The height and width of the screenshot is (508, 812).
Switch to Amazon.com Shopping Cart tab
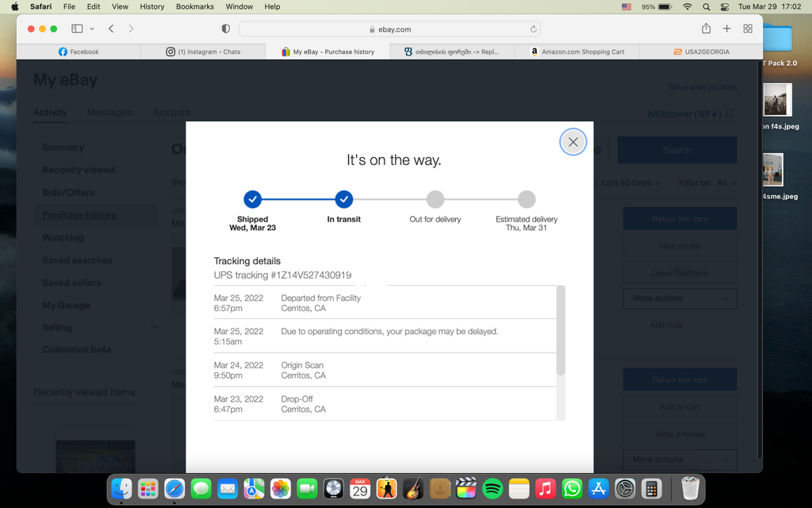tap(577, 52)
